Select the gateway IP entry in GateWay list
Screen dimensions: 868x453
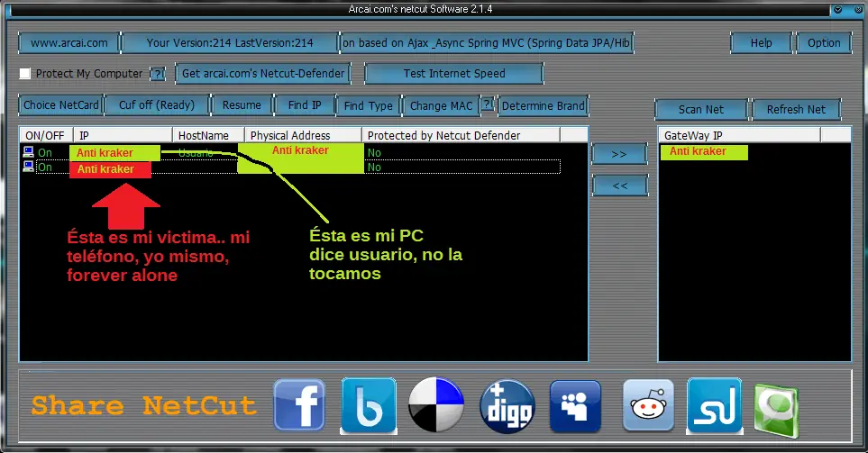coord(704,151)
